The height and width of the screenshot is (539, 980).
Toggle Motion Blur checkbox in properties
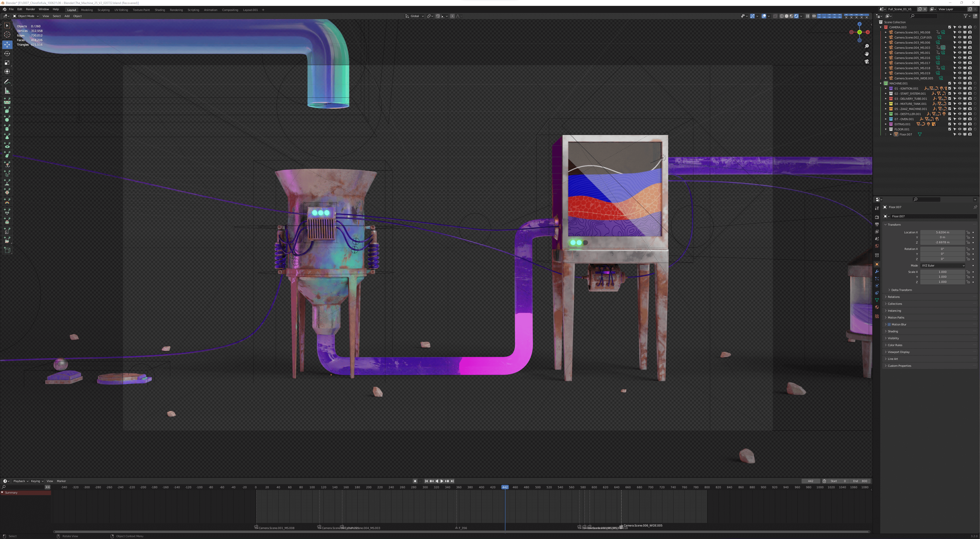[x=889, y=324]
